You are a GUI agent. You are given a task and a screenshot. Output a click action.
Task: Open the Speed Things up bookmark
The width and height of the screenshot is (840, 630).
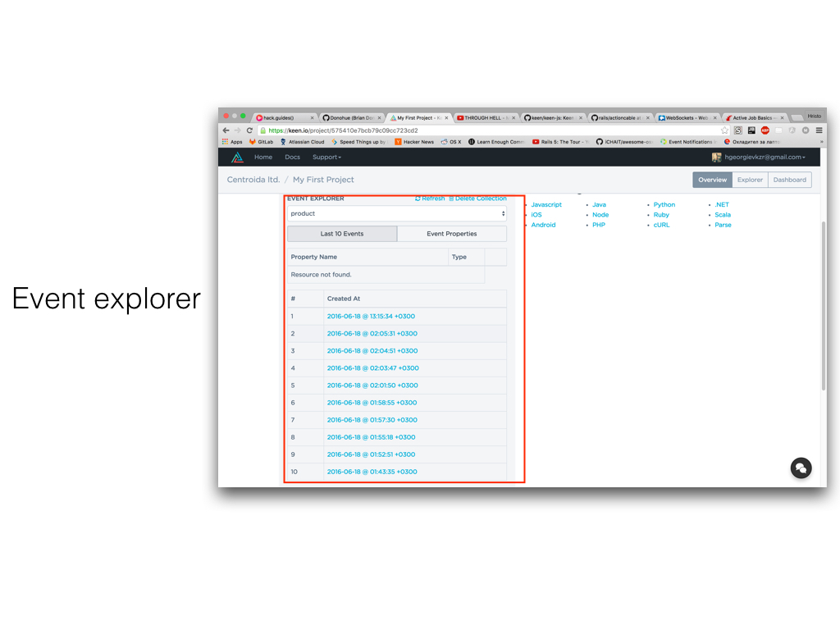click(358, 142)
